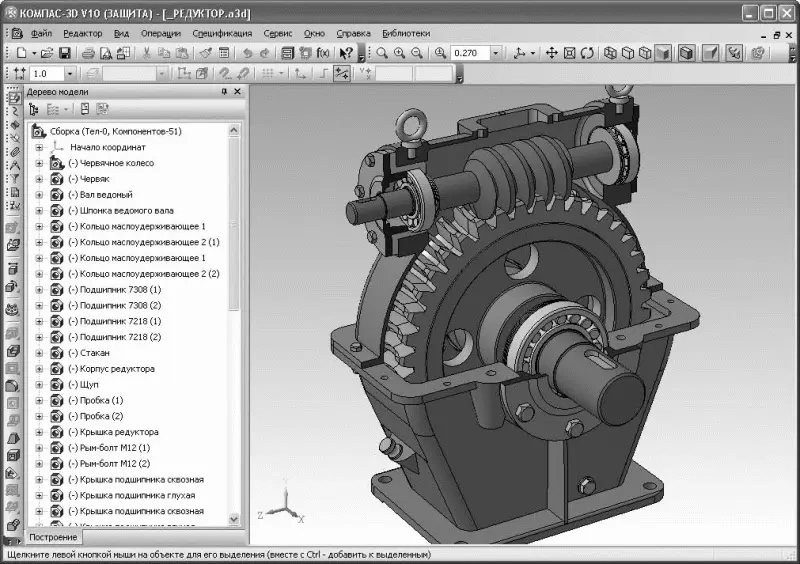Image resolution: width=800 pixels, height=564 pixels.
Task: Click the magnet snap settings icon
Action: click(x=224, y=73)
